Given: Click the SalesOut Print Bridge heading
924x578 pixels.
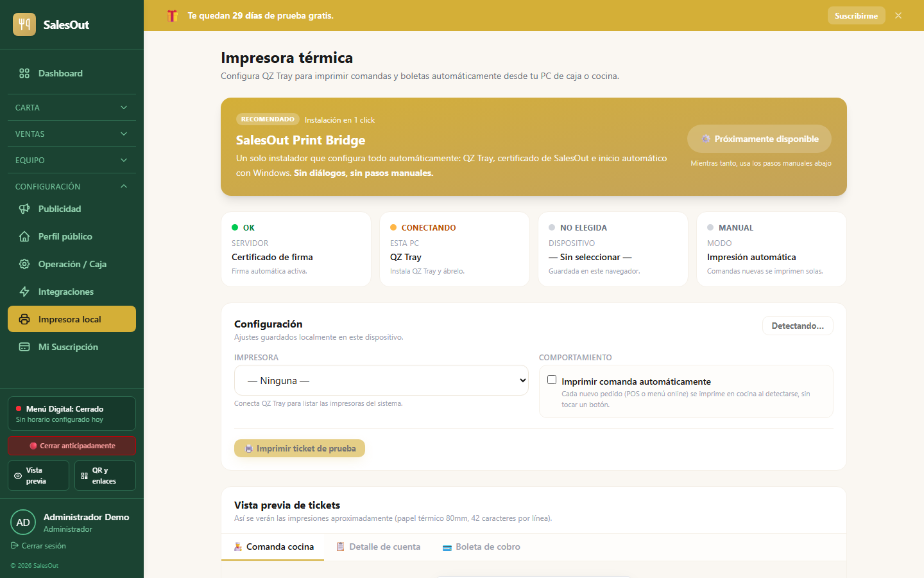Looking at the screenshot, I should point(300,140).
